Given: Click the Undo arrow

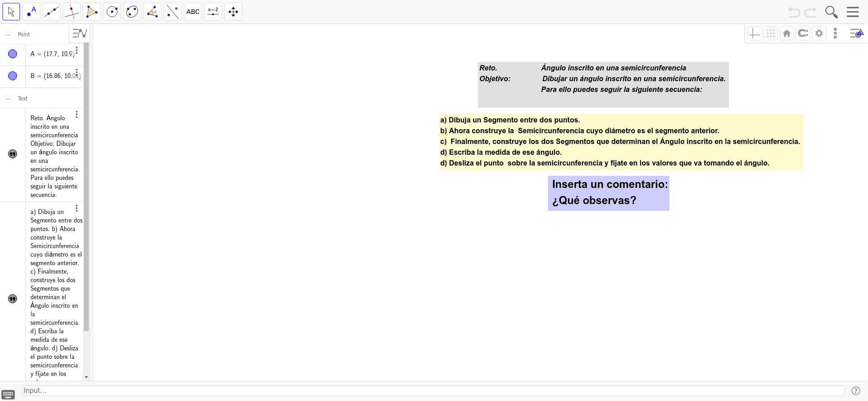Looking at the screenshot, I should 794,12.
